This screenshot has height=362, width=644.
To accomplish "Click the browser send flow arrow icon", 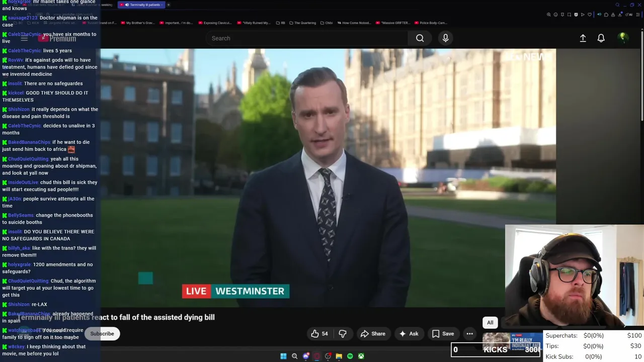I will click(583, 15).
